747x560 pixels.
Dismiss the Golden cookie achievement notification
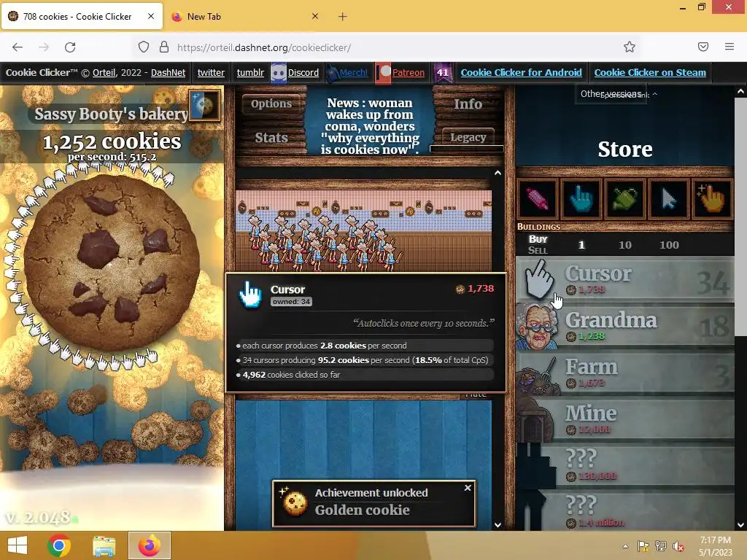coord(468,488)
